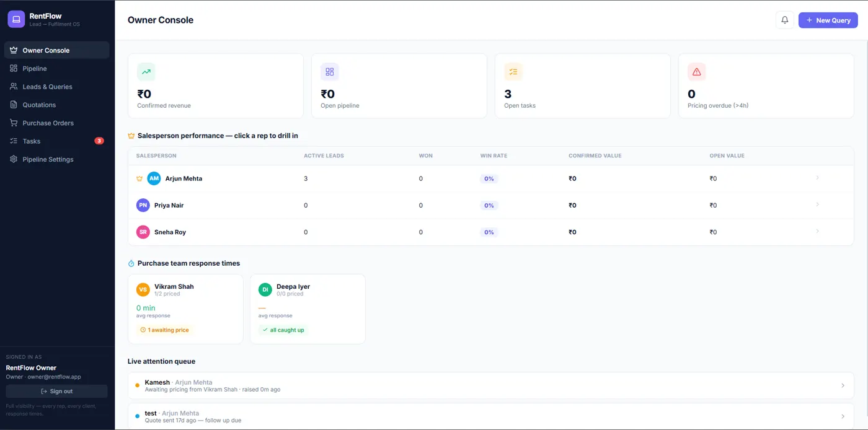This screenshot has height=430, width=868.
Task: Click the New Query button
Action: click(828, 20)
